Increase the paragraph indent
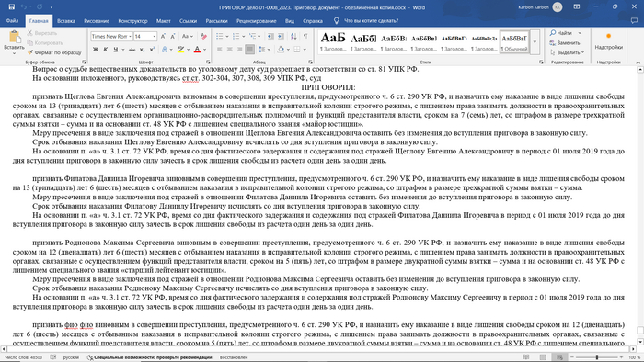This screenshot has width=644, height=362. click(281, 37)
